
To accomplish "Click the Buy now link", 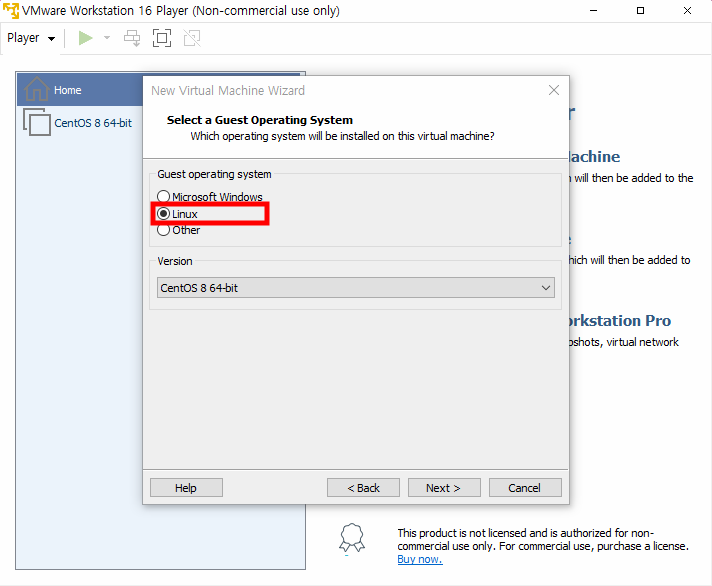I will tap(420, 559).
